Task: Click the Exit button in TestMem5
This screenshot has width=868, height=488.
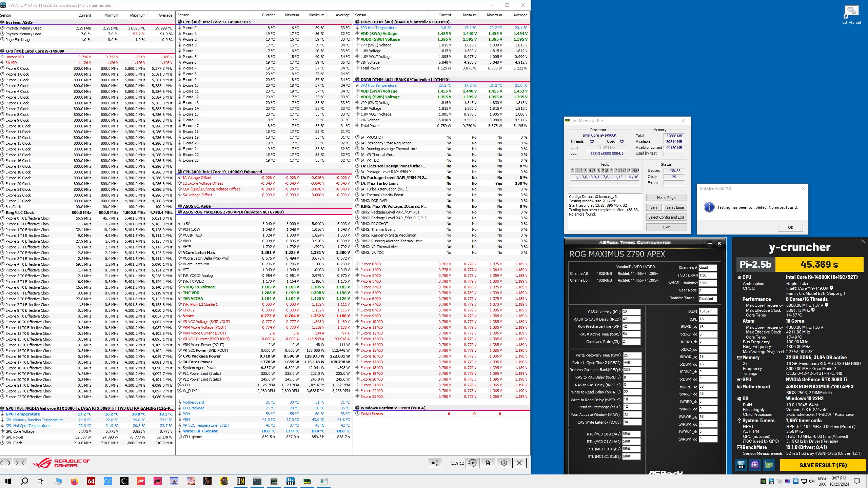Action: (x=666, y=227)
